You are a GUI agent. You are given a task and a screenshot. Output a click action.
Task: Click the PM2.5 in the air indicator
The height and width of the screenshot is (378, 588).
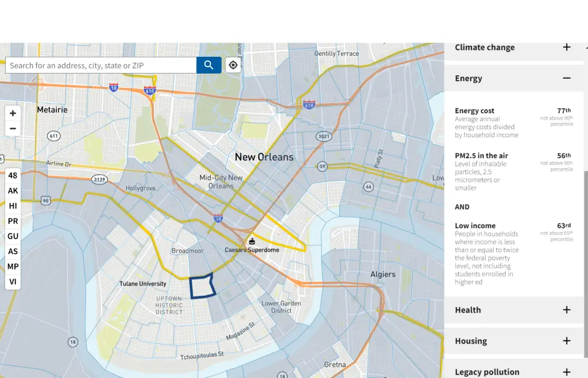pyautogui.click(x=482, y=156)
